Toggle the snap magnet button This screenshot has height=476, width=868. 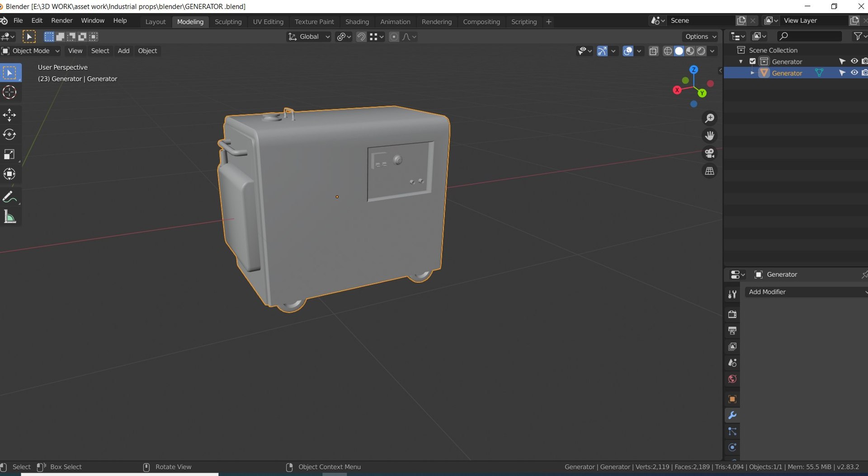pos(361,37)
